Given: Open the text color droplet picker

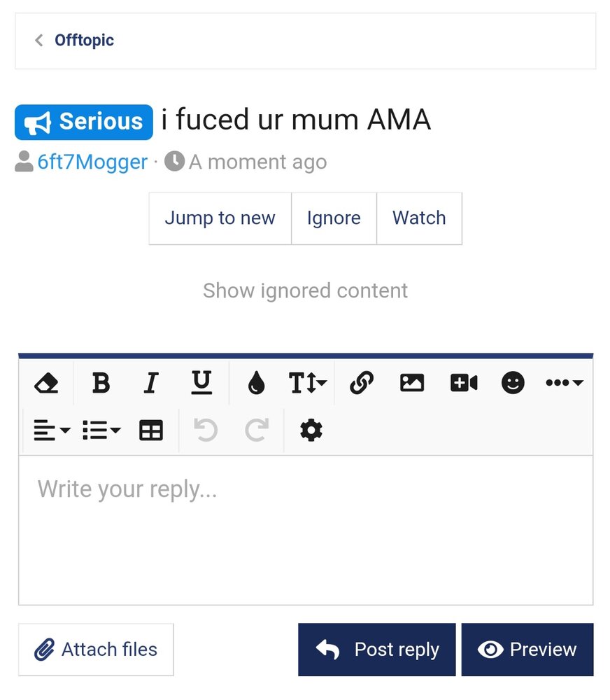Looking at the screenshot, I should pos(256,383).
